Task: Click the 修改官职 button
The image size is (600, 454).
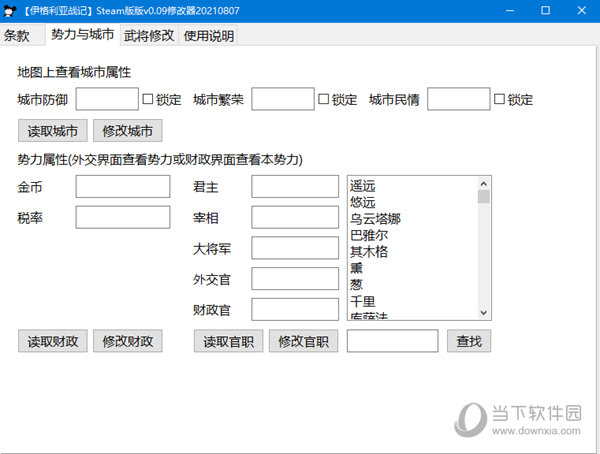Action: pyautogui.click(x=303, y=341)
